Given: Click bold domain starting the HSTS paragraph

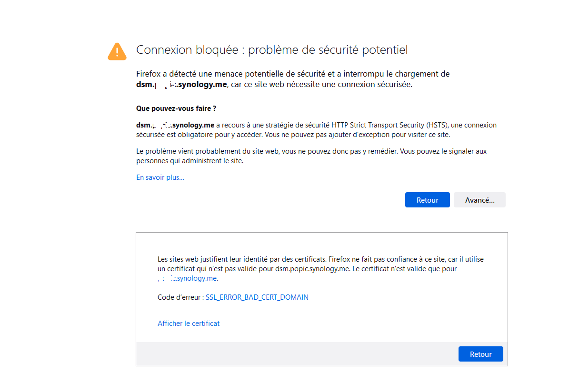Looking at the screenshot, I should (175, 125).
